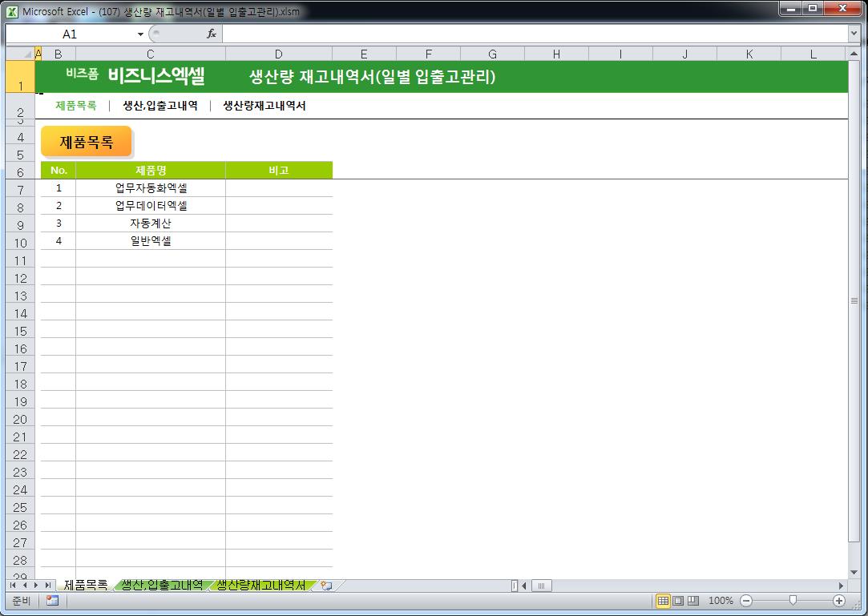Select row 15 header
This screenshot has height=616, width=868.
point(21,331)
